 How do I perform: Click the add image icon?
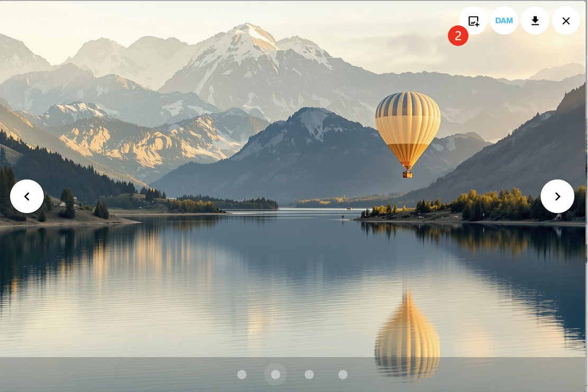coord(473,21)
